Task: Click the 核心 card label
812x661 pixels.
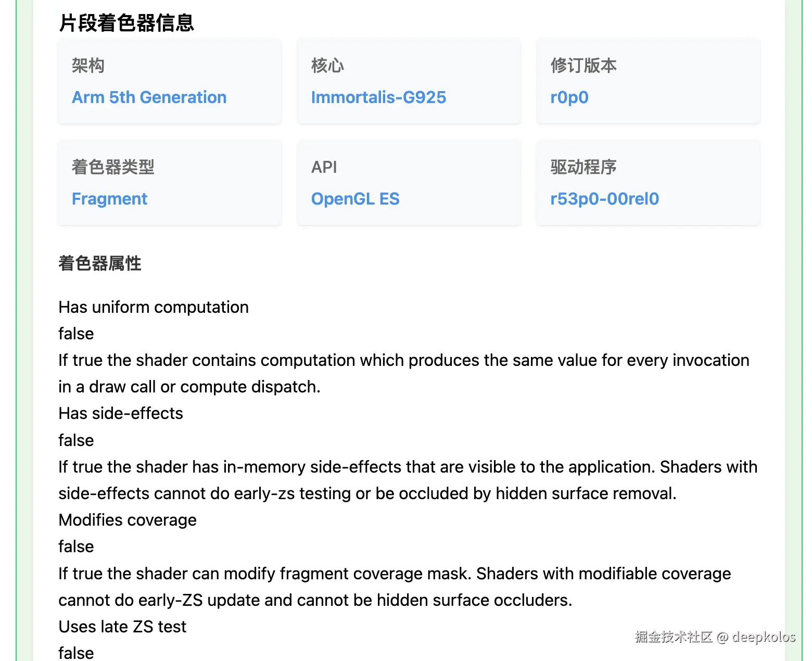Action: tap(327, 66)
